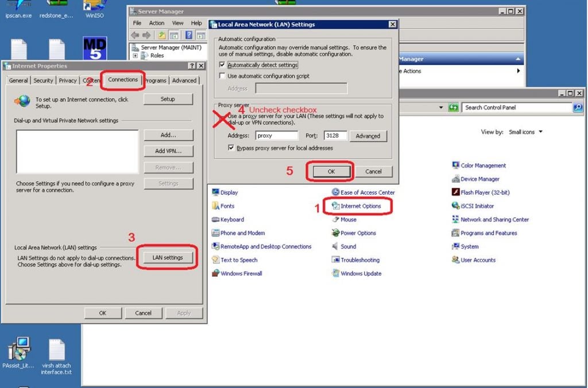Open the iSCSI Initiator icon
The image size is (588, 388).
[455, 206]
